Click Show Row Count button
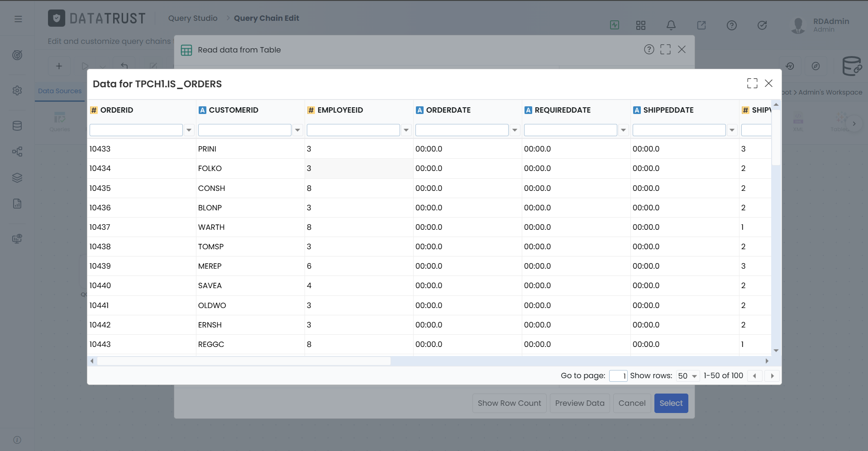868x451 pixels. tap(510, 403)
